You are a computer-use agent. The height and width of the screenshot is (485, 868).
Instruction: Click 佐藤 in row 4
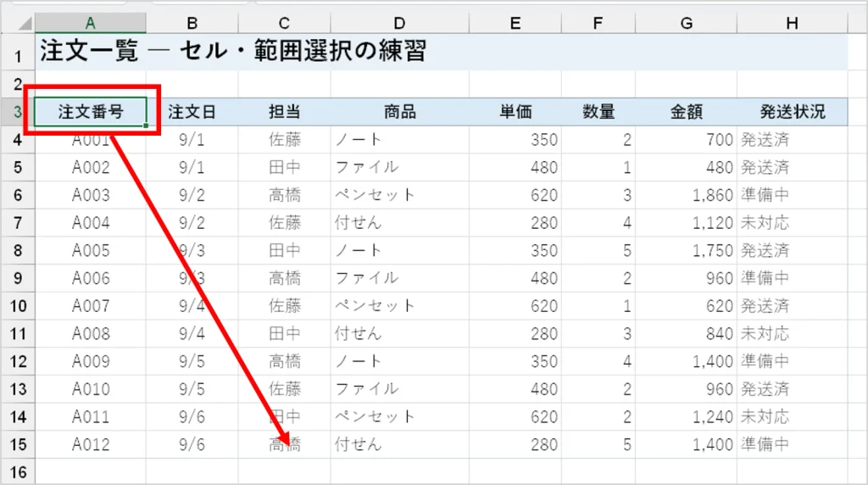pyautogui.click(x=285, y=140)
